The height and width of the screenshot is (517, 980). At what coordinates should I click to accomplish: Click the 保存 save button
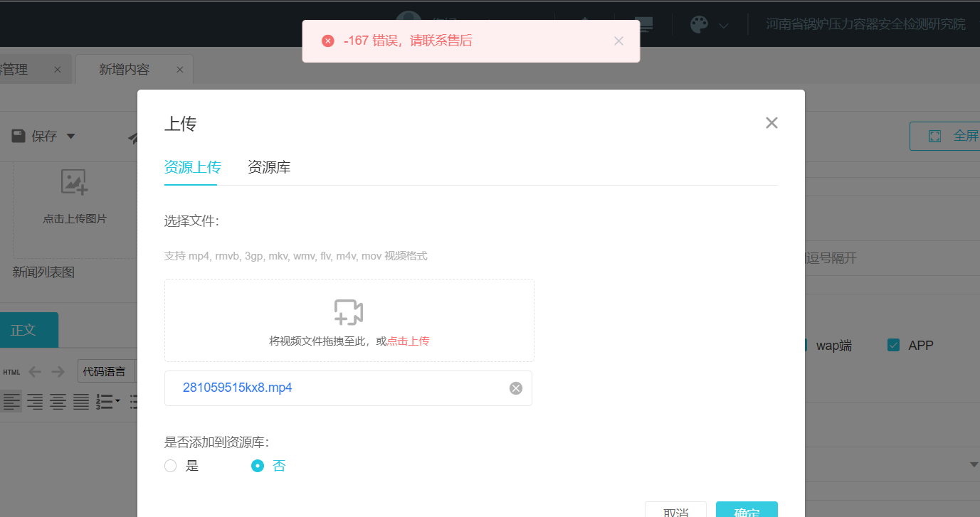[x=35, y=136]
